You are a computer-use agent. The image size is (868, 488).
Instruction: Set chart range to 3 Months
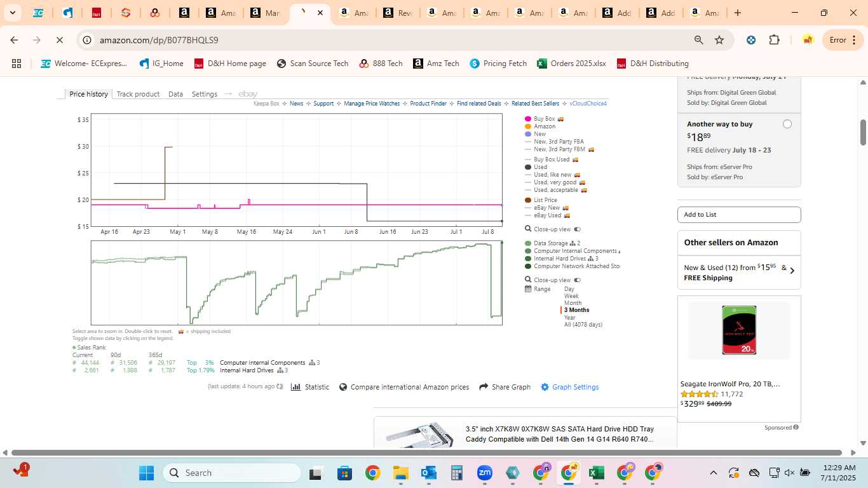pos(576,310)
